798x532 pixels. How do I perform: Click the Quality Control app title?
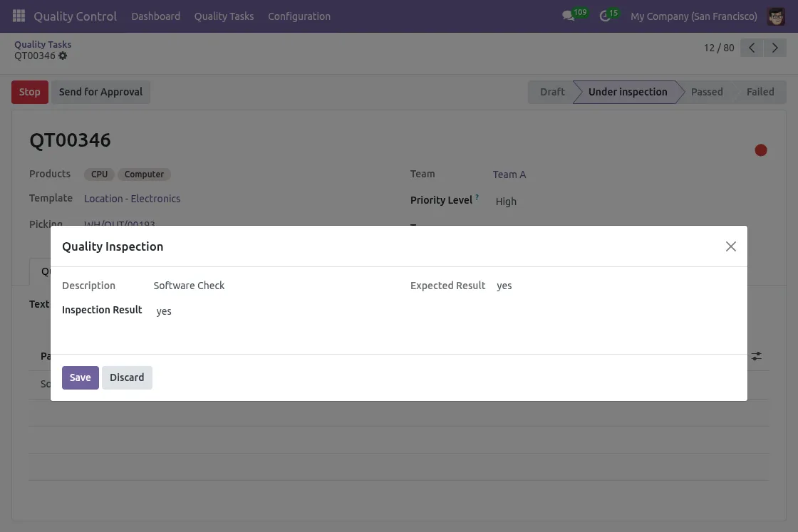76,16
